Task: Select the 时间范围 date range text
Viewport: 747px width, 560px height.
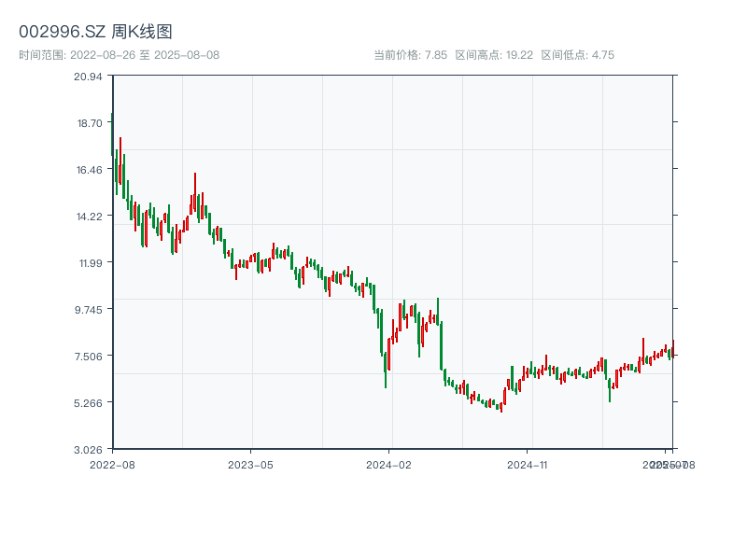Action: [x=120, y=55]
